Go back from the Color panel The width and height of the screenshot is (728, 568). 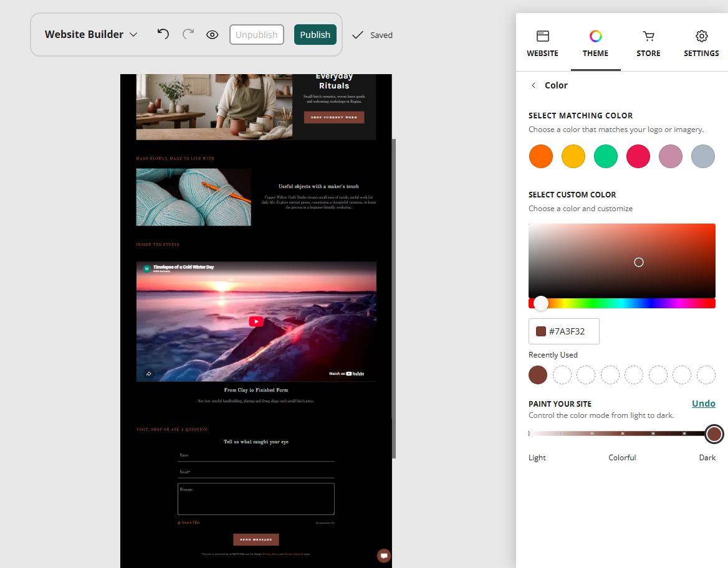534,85
